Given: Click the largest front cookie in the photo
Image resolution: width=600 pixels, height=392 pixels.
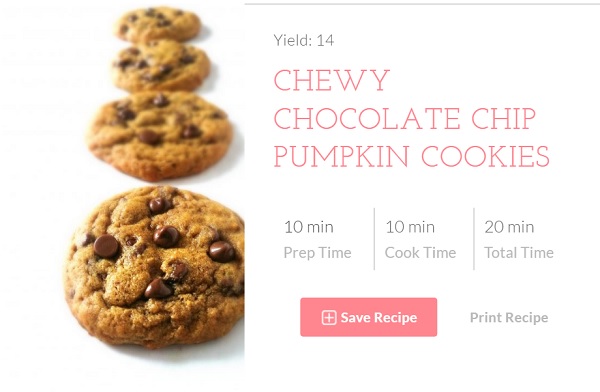Looking at the screenshot, I should 155,268.
